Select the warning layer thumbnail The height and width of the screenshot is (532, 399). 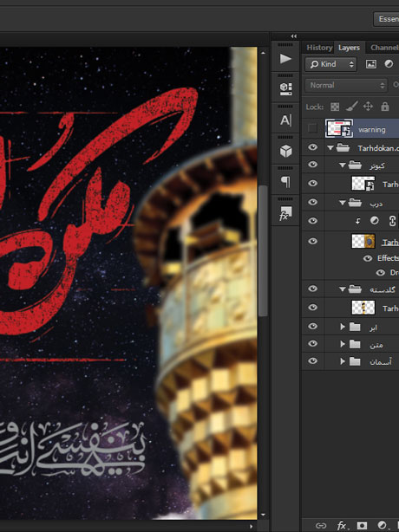[x=339, y=128]
